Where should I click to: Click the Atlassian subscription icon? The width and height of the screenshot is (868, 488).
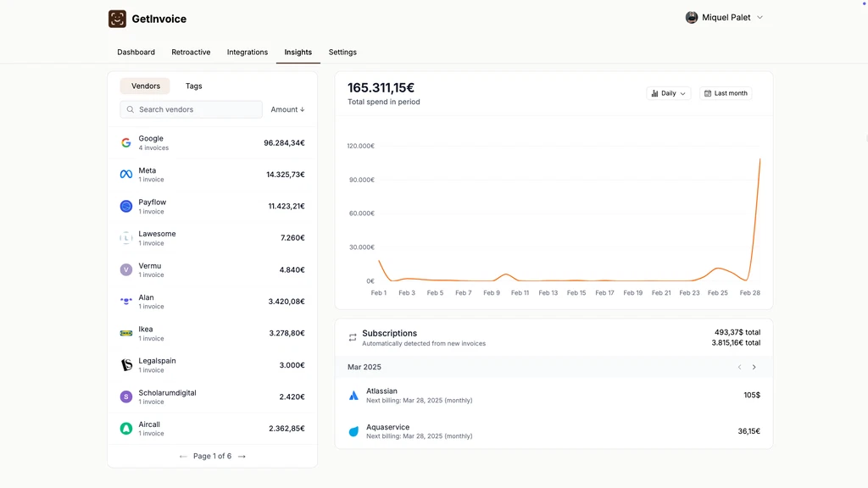pos(353,396)
